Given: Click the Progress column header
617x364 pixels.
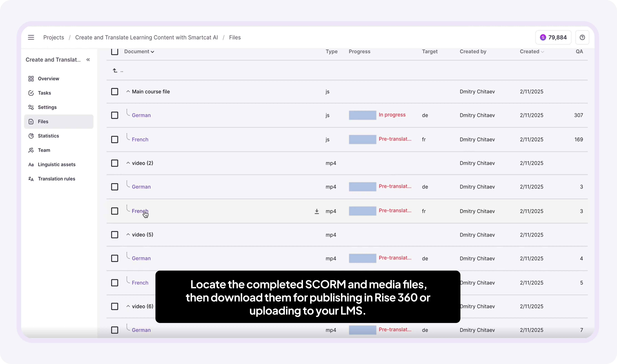Looking at the screenshot, I should click(359, 52).
